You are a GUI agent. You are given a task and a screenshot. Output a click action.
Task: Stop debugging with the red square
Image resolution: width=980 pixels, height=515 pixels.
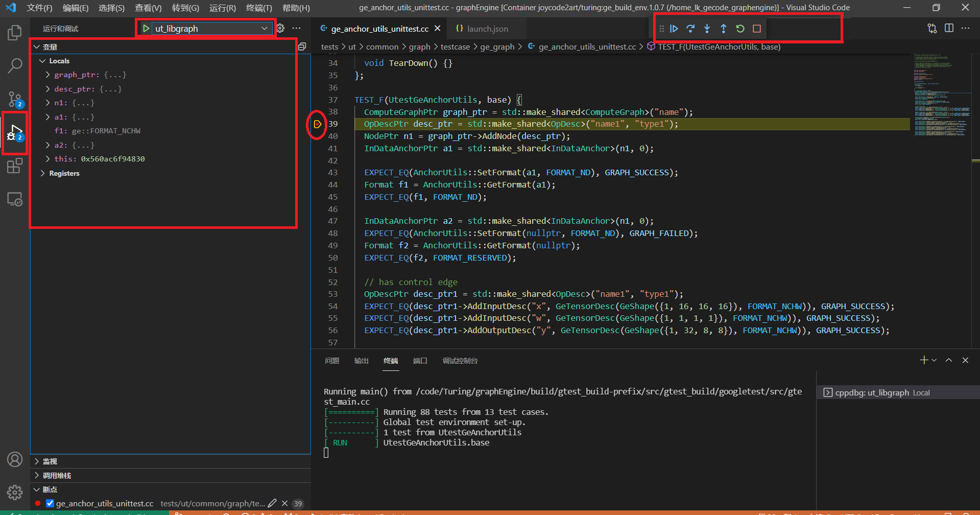click(757, 29)
